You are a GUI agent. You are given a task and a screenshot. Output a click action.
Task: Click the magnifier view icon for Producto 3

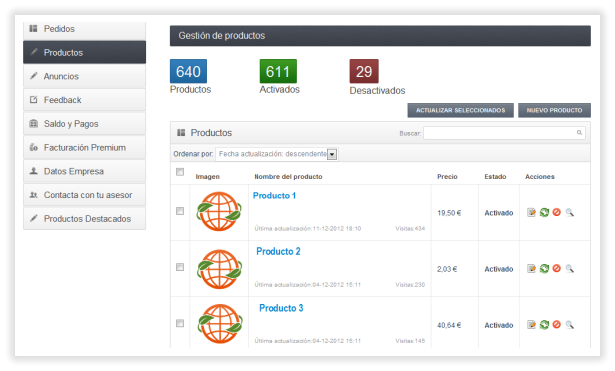(x=570, y=325)
